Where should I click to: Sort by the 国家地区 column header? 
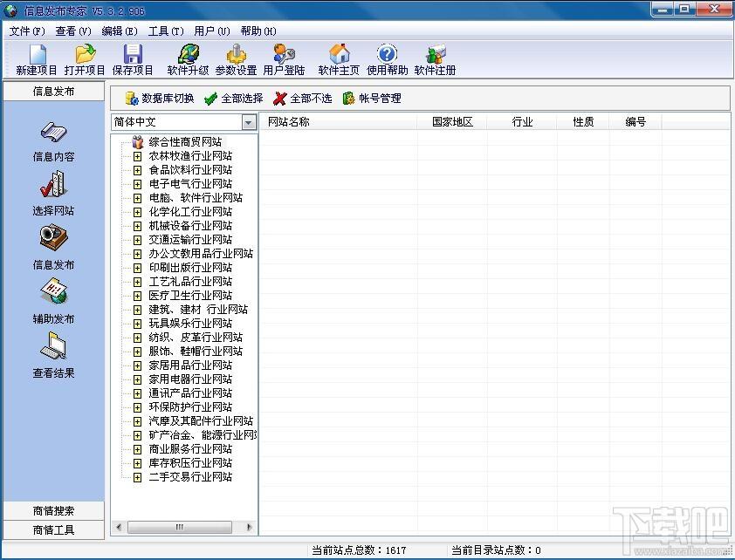pyautogui.click(x=452, y=122)
